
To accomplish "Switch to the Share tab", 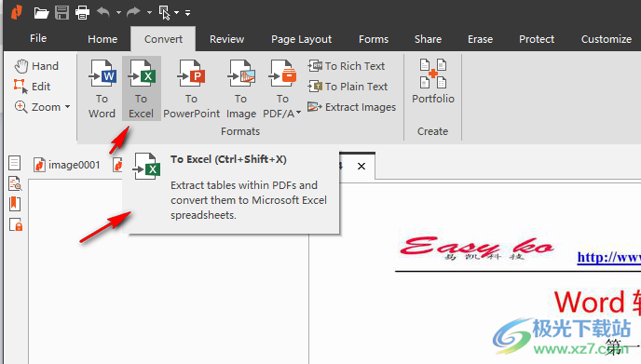I will pyautogui.click(x=428, y=39).
